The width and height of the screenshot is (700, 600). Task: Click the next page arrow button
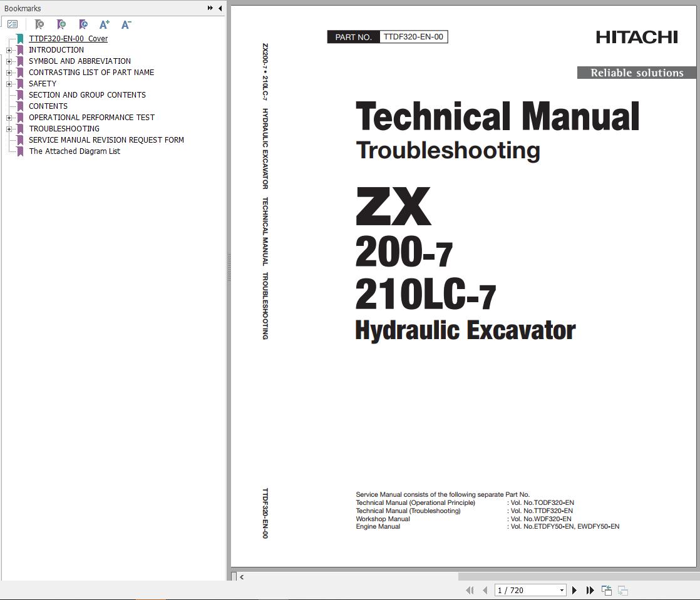tap(574, 590)
